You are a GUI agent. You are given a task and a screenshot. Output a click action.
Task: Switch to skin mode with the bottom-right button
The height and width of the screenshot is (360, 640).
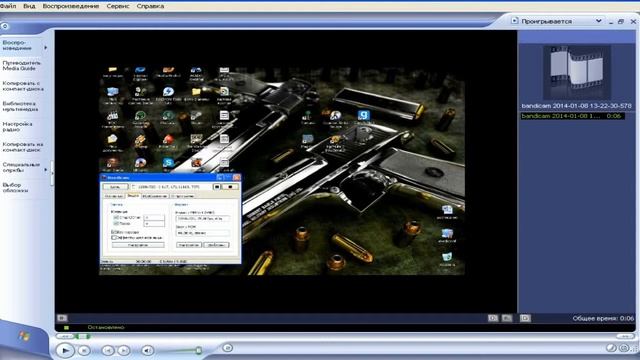click(x=624, y=348)
